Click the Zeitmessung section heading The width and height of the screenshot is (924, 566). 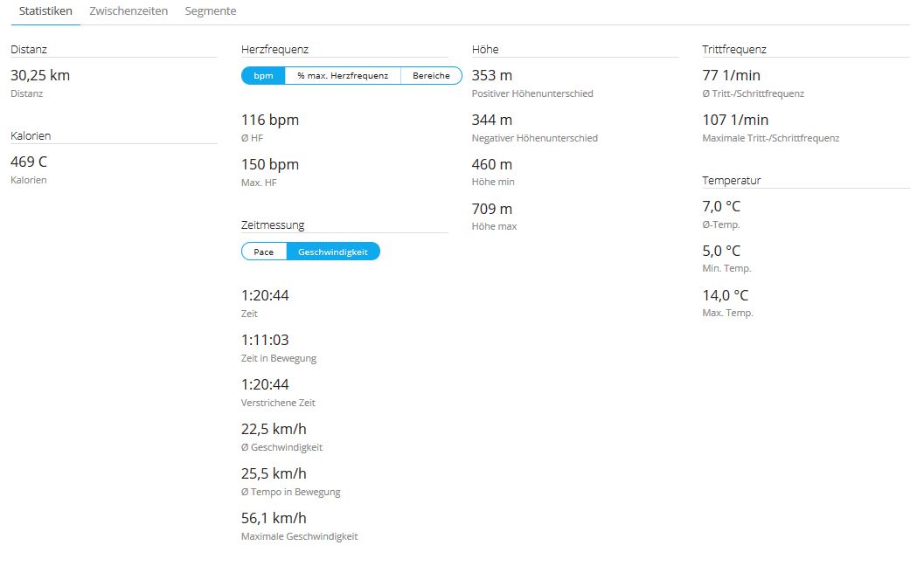tap(273, 225)
